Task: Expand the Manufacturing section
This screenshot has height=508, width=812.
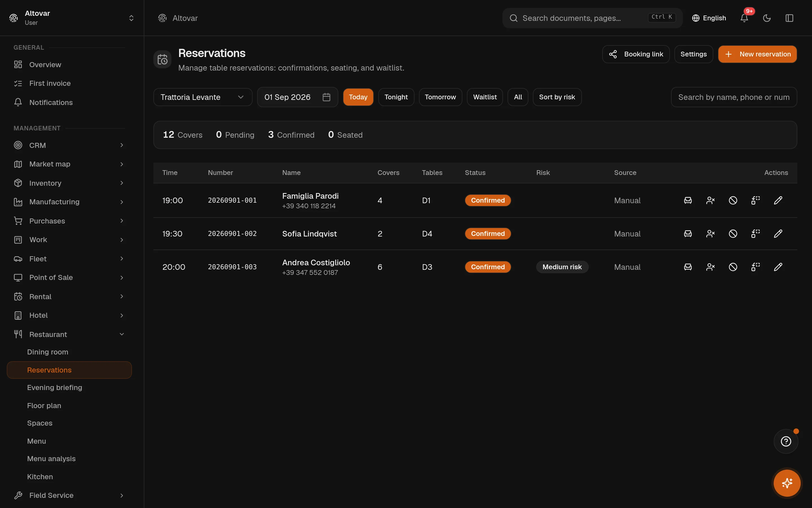Action: tap(69, 202)
